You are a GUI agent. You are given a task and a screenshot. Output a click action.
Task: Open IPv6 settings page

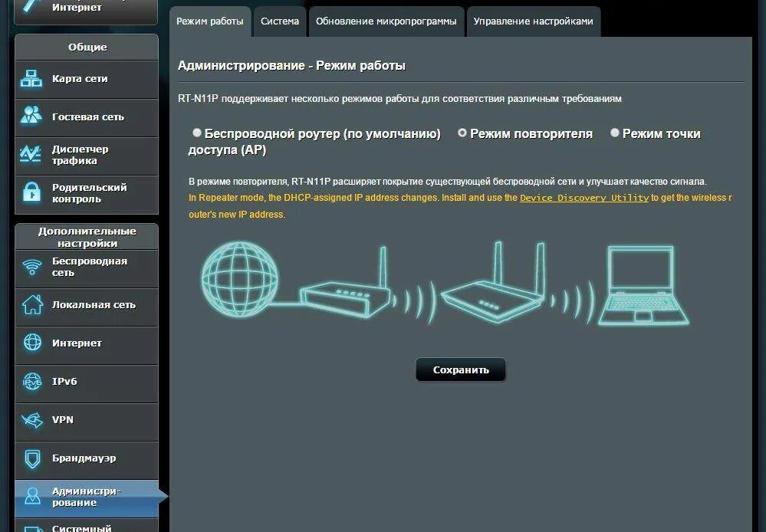(x=87, y=383)
